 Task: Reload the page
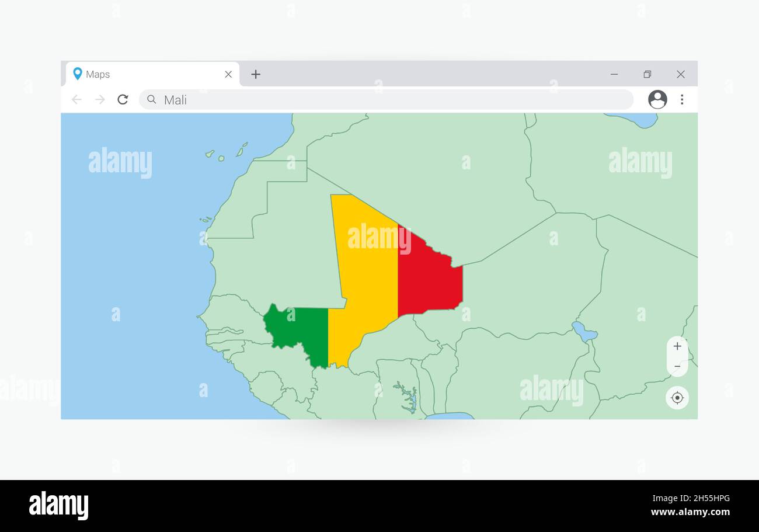coord(123,99)
